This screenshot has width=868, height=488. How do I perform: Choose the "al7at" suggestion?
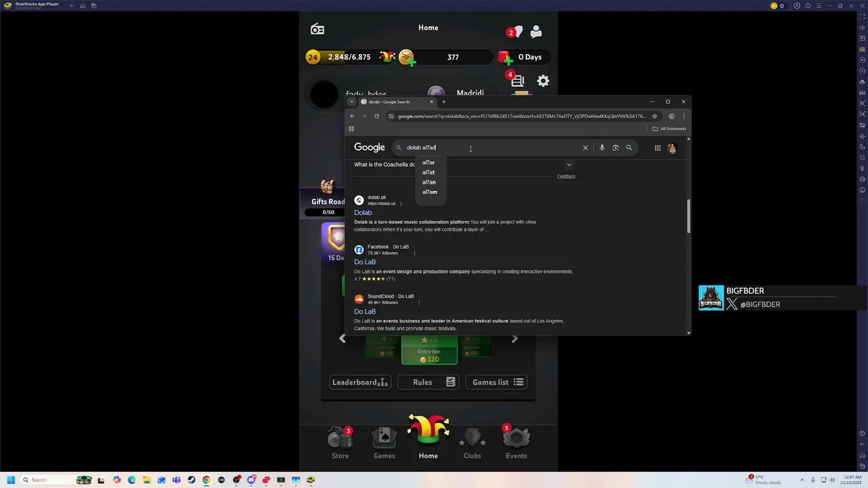click(x=429, y=172)
